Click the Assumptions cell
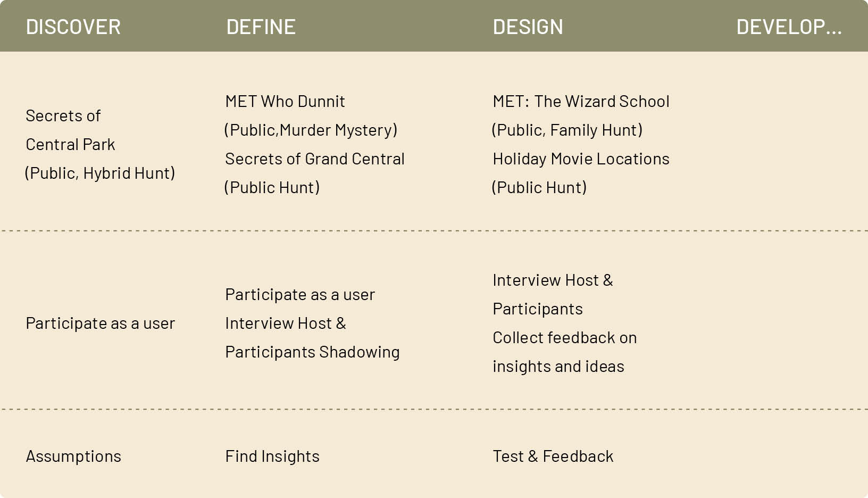This screenshot has height=498, width=868. pyautogui.click(x=73, y=456)
